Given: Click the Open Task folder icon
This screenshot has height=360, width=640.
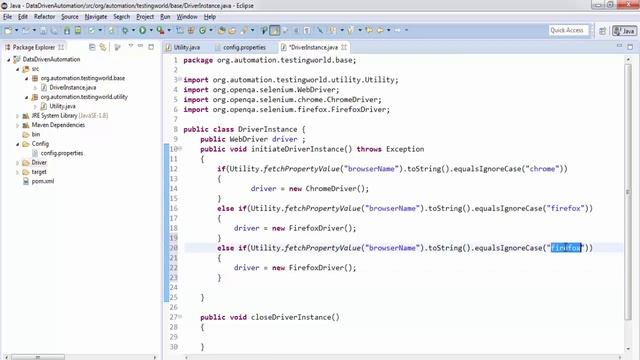Looking at the screenshot, I should point(232,30).
